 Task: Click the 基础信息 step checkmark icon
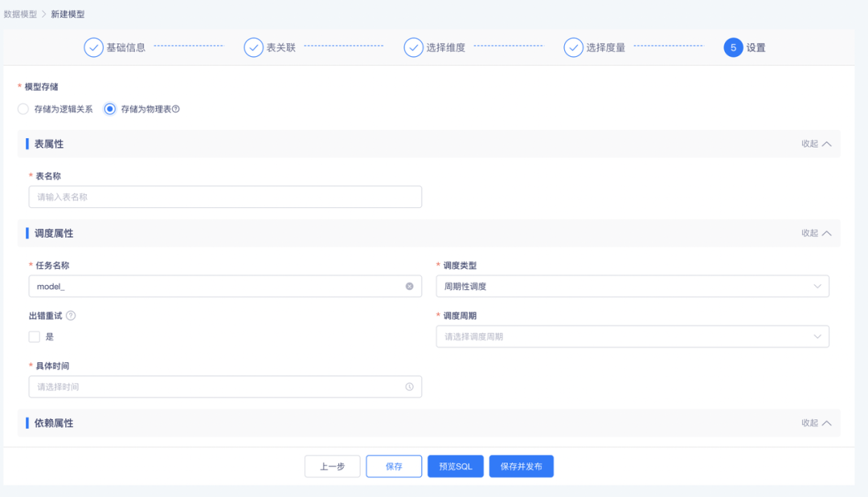point(93,47)
